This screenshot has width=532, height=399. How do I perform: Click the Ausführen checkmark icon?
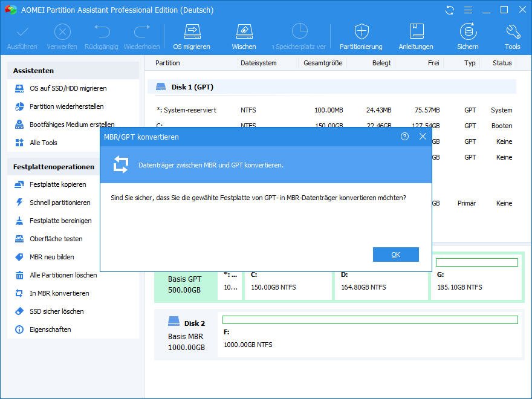(x=22, y=32)
